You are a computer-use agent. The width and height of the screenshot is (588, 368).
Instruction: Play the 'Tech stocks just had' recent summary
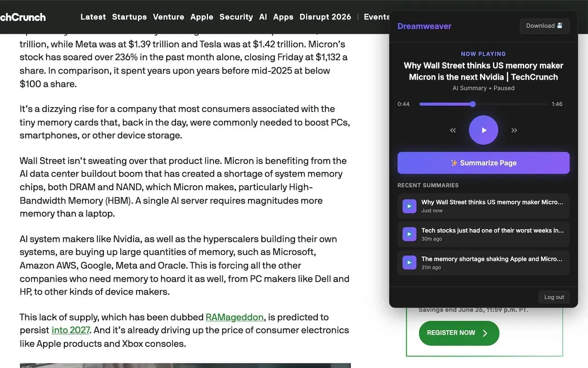tap(409, 234)
